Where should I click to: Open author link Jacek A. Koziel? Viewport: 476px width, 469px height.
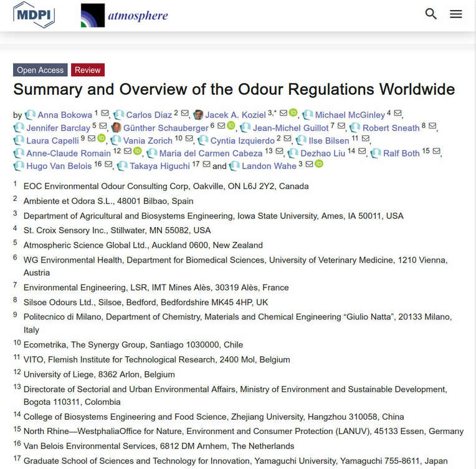[x=236, y=115]
